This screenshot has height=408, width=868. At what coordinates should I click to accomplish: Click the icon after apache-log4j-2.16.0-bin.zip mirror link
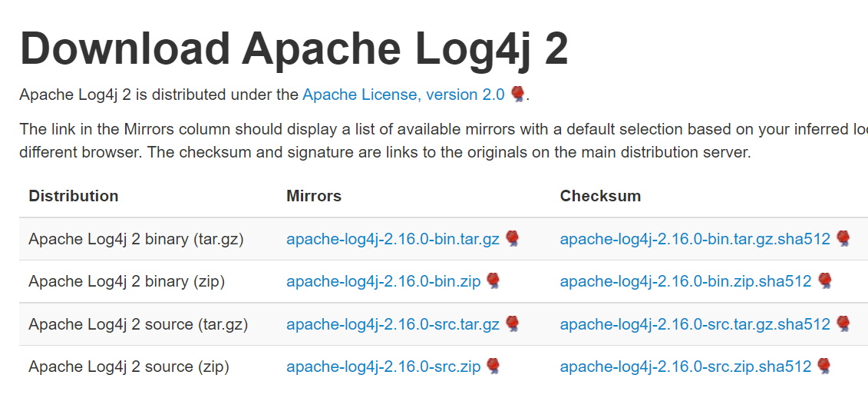pyautogui.click(x=493, y=280)
